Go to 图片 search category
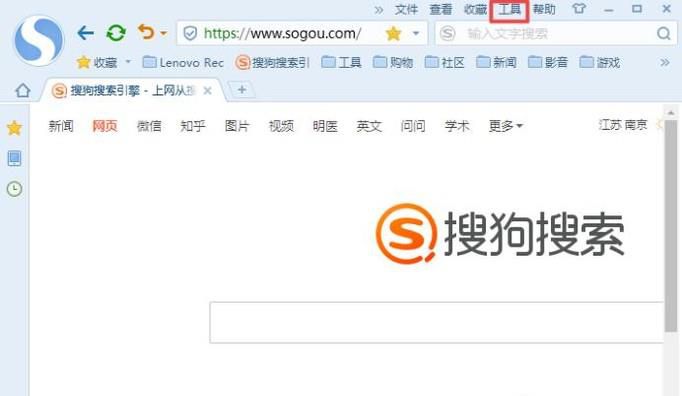This screenshot has height=396, width=682. 237,126
